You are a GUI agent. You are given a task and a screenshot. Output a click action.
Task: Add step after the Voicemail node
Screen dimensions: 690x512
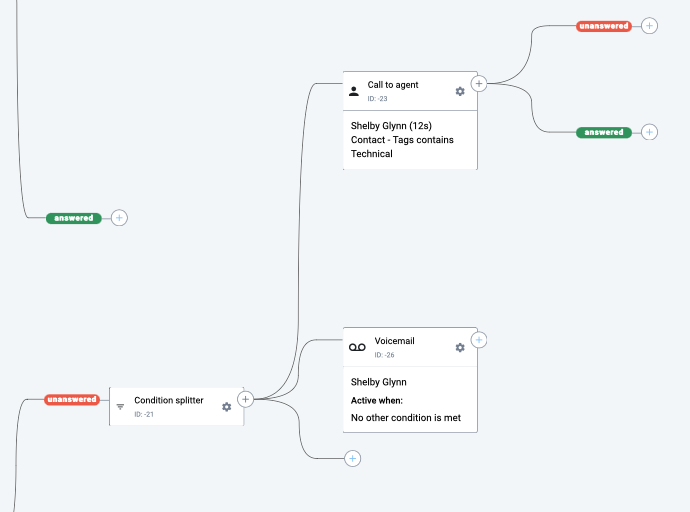pos(479,340)
